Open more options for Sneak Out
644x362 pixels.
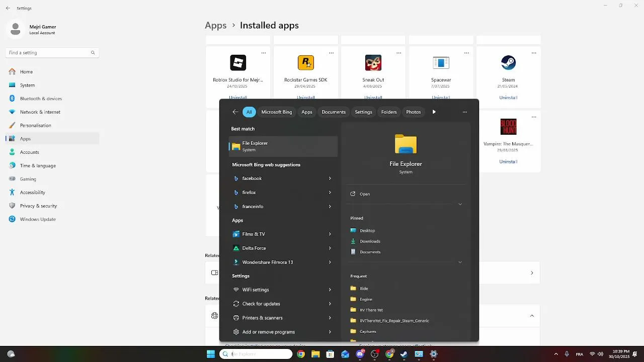[399, 53]
